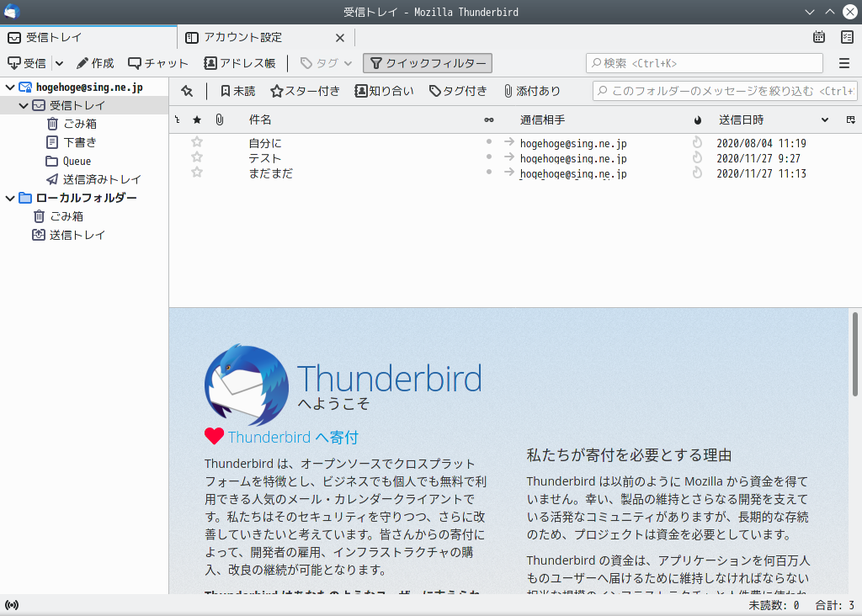Toggle read status of テスト message

click(489, 157)
